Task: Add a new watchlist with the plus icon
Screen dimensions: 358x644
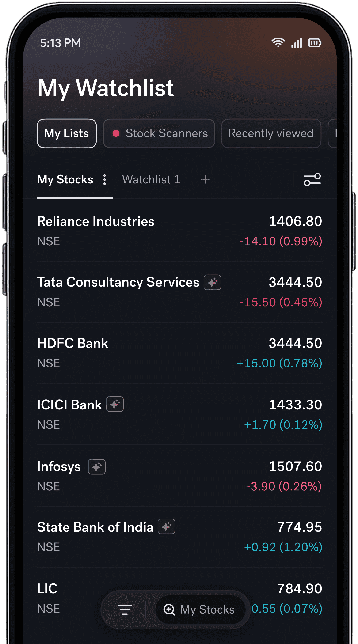Action: click(x=205, y=180)
